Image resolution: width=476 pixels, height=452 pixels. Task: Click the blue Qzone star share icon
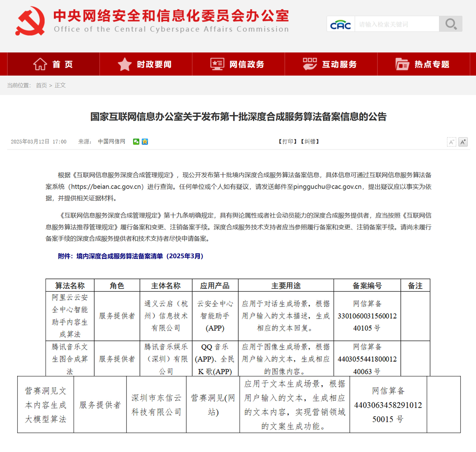point(145,142)
